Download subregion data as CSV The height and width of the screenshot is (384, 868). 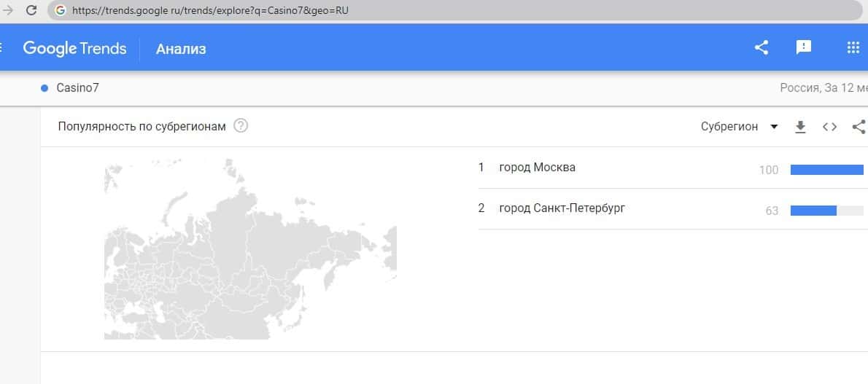(800, 127)
